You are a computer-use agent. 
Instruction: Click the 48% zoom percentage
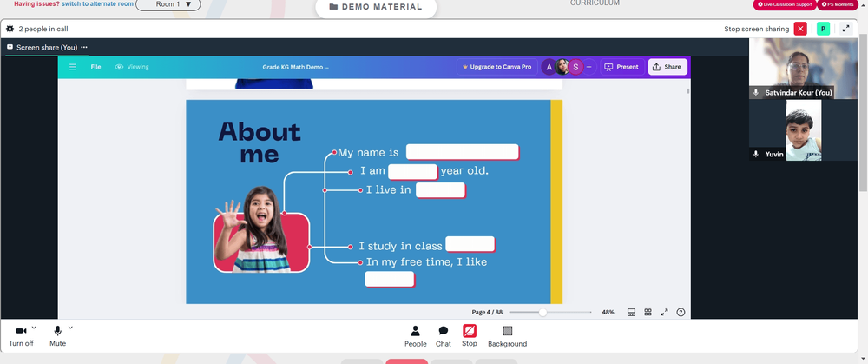(x=608, y=313)
